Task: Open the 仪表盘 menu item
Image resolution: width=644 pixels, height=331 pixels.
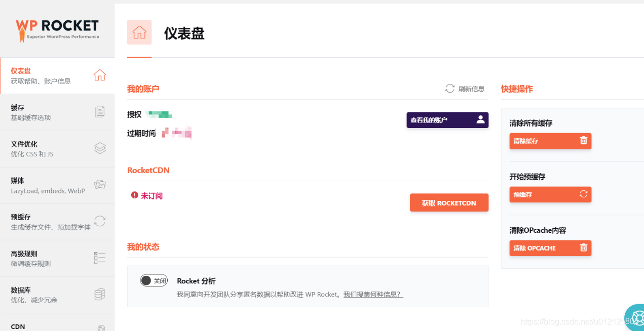Action: click(57, 75)
